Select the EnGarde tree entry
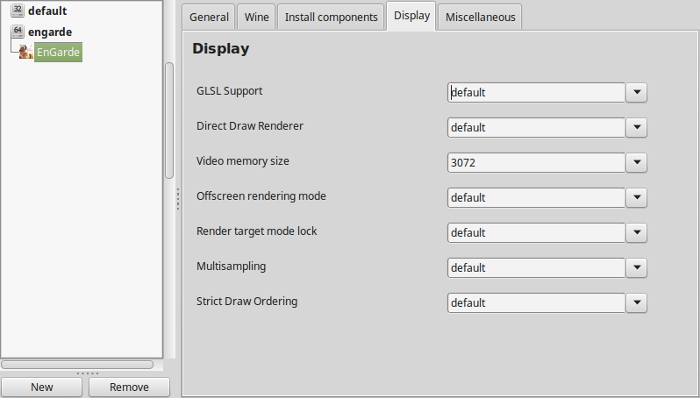This screenshot has width=700, height=398. pyautogui.click(x=58, y=52)
